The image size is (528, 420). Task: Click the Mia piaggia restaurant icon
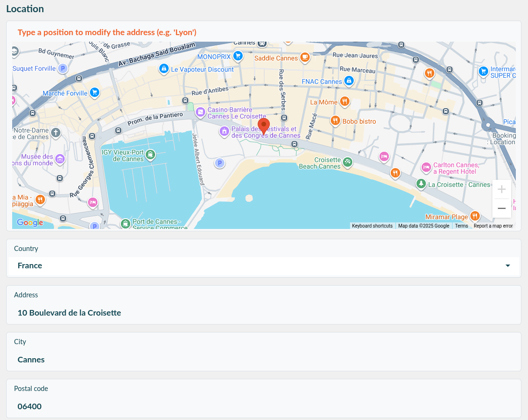pos(40,199)
